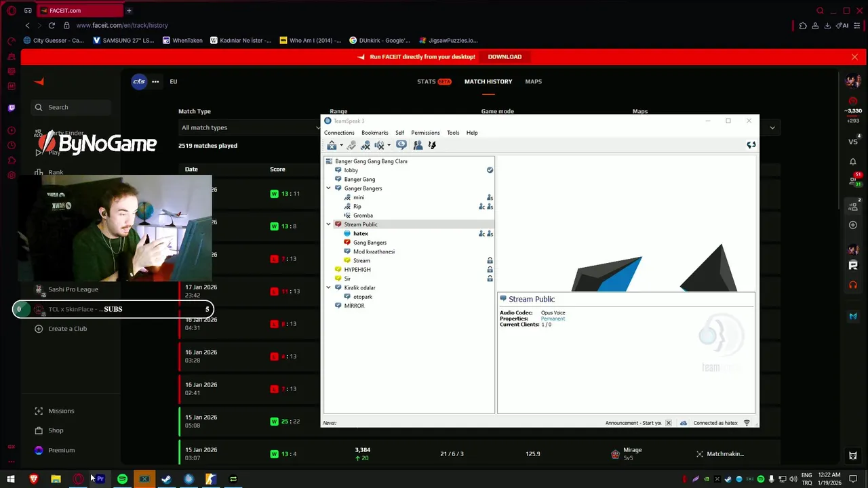
Task: Click padlock icon on Sir channel
Action: pyautogui.click(x=490, y=279)
